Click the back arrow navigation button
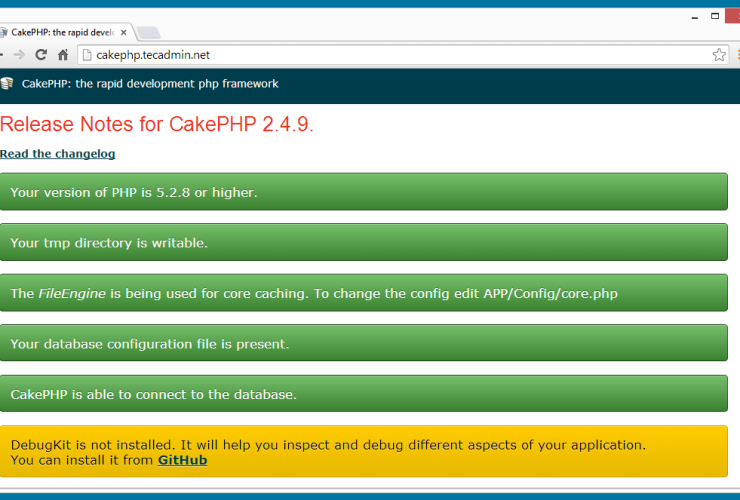Image resolution: width=740 pixels, height=500 pixels. point(3,55)
